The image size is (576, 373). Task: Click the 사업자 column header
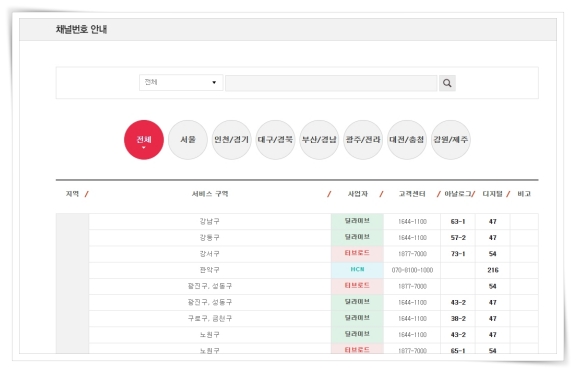click(357, 194)
